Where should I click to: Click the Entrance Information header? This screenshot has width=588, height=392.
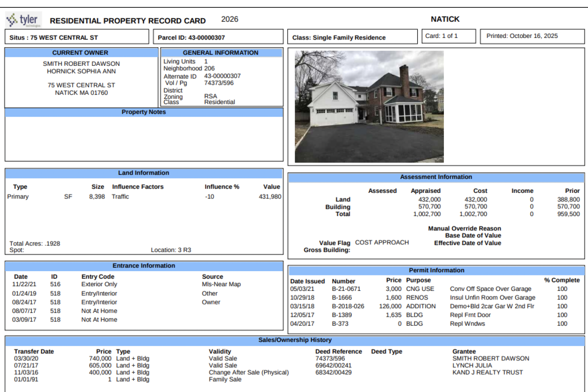pos(144,266)
